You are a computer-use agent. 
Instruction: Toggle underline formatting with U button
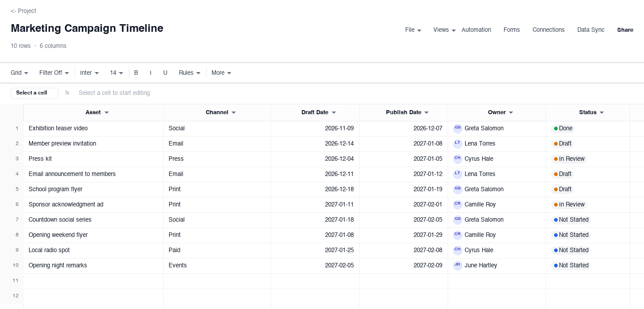(165, 73)
